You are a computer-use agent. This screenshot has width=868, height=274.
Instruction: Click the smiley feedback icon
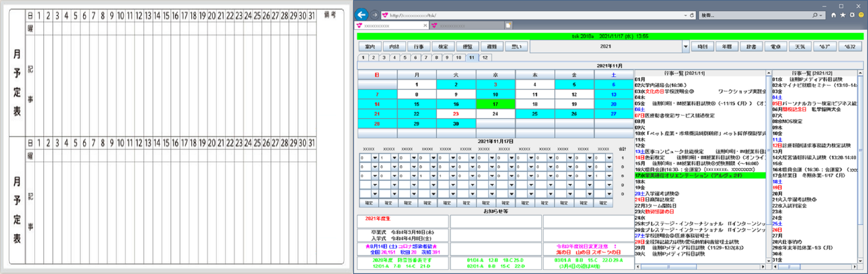(861, 15)
